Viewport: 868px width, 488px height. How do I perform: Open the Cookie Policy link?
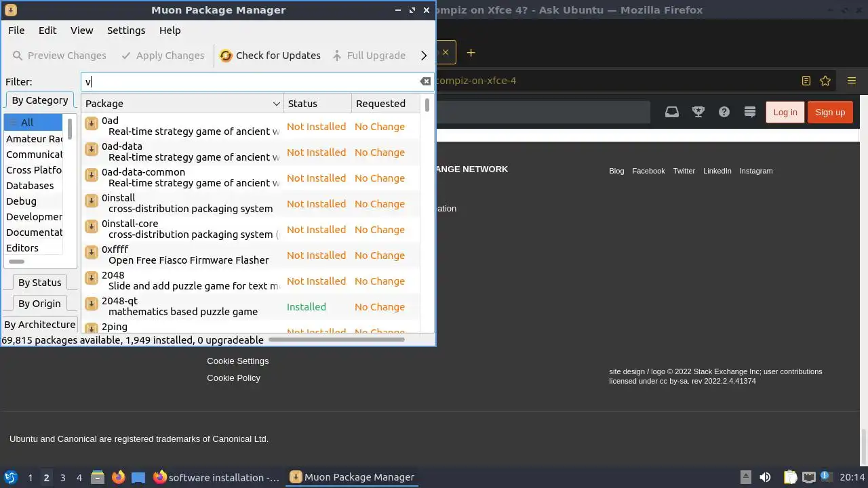233,378
